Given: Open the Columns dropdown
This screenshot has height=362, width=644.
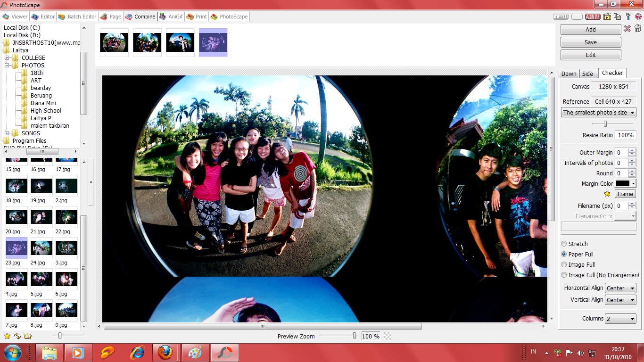Looking at the screenshot, I should click(620, 319).
